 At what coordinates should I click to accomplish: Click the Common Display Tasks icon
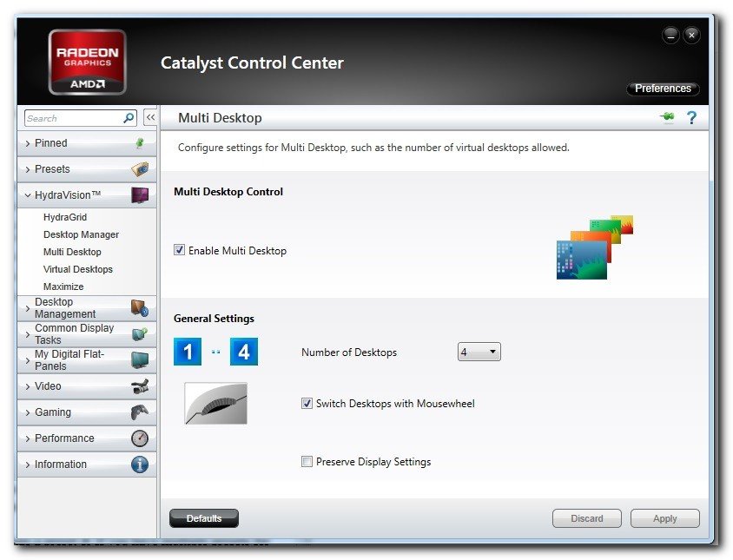(x=140, y=333)
